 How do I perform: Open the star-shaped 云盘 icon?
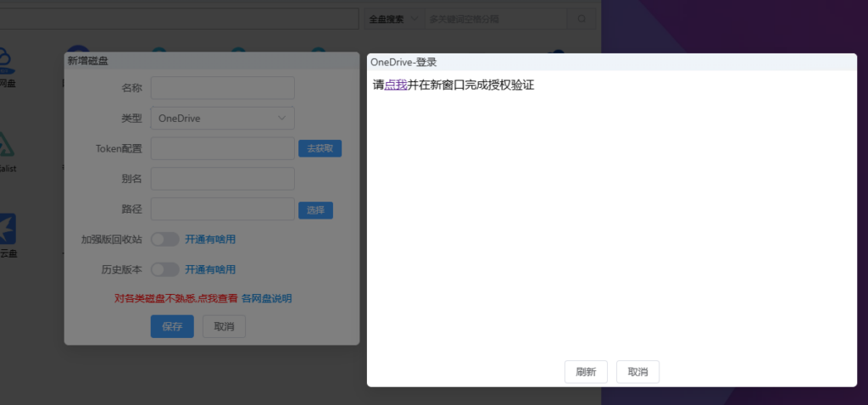pyautogui.click(x=7, y=229)
